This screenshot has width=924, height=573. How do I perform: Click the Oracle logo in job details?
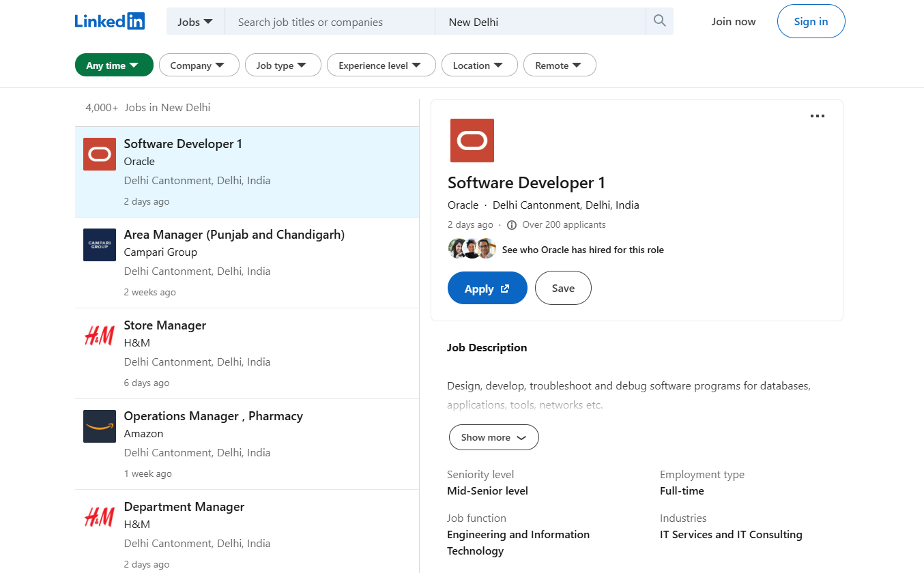[x=472, y=141]
